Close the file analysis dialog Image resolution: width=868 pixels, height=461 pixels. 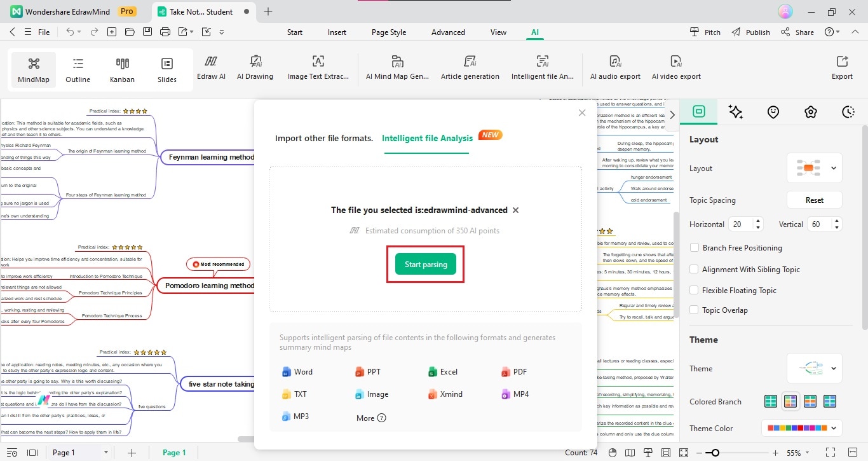click(x=582, y=113)
